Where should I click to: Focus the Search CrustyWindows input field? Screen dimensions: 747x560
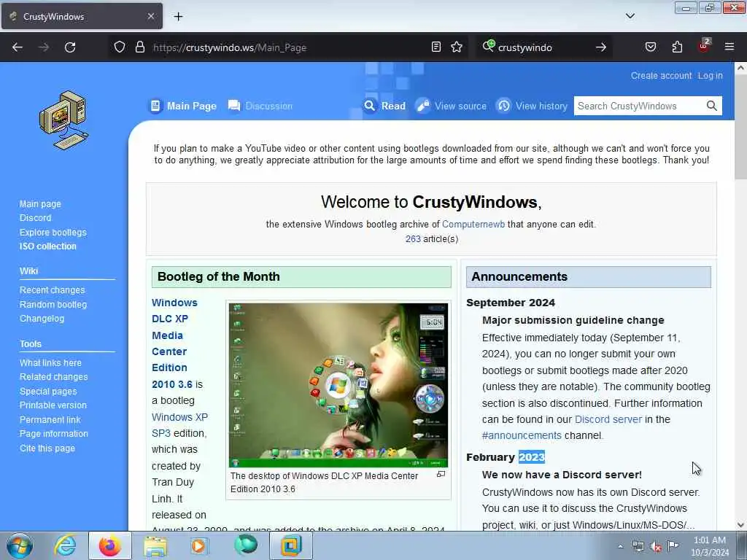(x=639, y=106)
